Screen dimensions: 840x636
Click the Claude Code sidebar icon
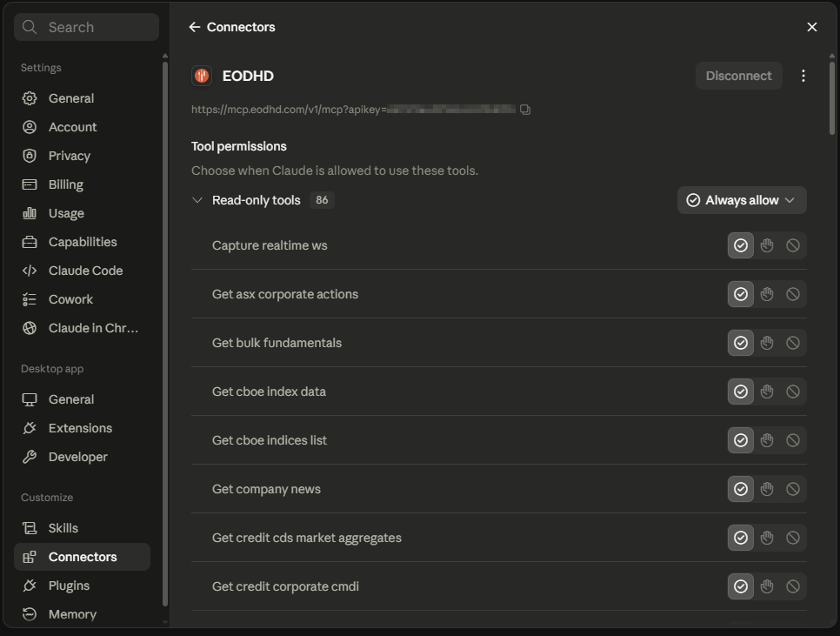click(x=30, y=271)
